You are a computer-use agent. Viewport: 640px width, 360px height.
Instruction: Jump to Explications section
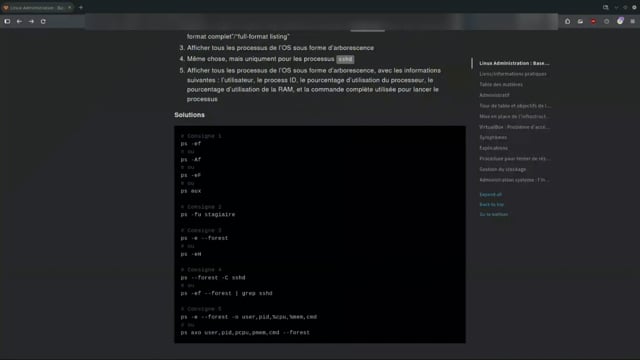[493, 148]
